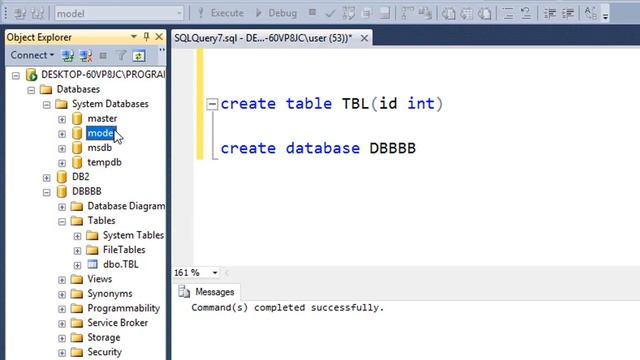
Task: Click the Object Explorer auto-hide pin icon
Action: tap(146, 37)
